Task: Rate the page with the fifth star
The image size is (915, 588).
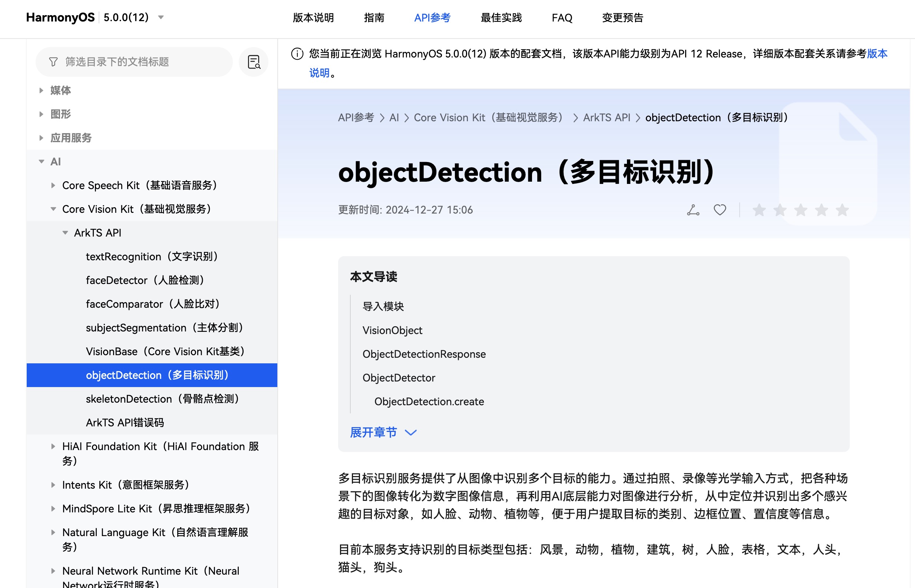Action: [x=842, y=210]
